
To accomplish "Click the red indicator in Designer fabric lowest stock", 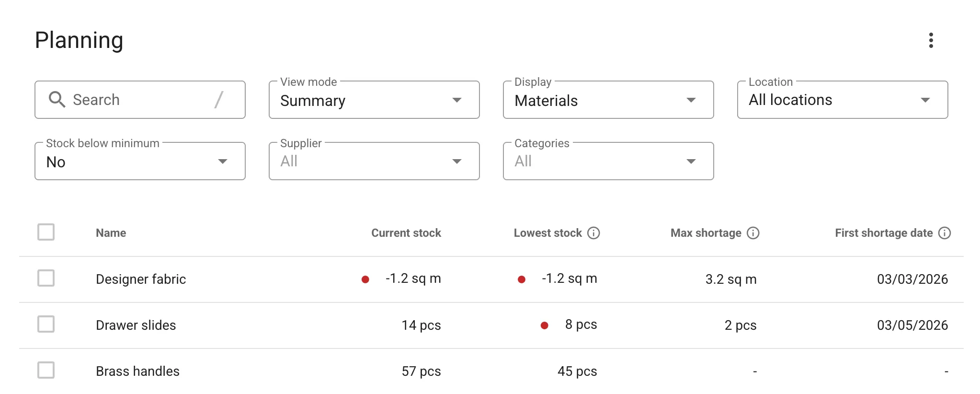I will click(x=522, y=278).
